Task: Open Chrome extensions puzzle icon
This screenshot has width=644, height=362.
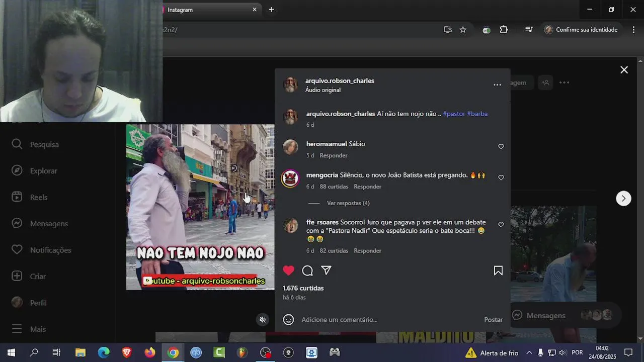Action: 504,30
